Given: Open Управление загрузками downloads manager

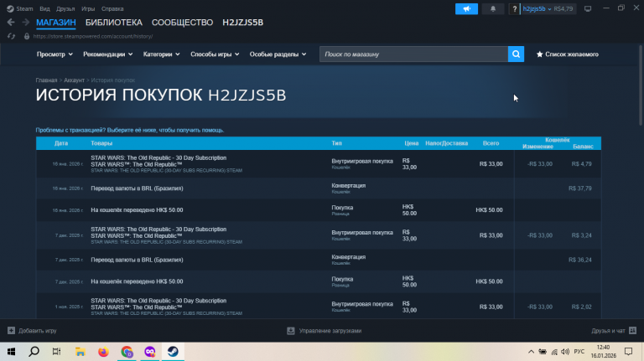Looking at the screenshot, I should click(324, 331).
